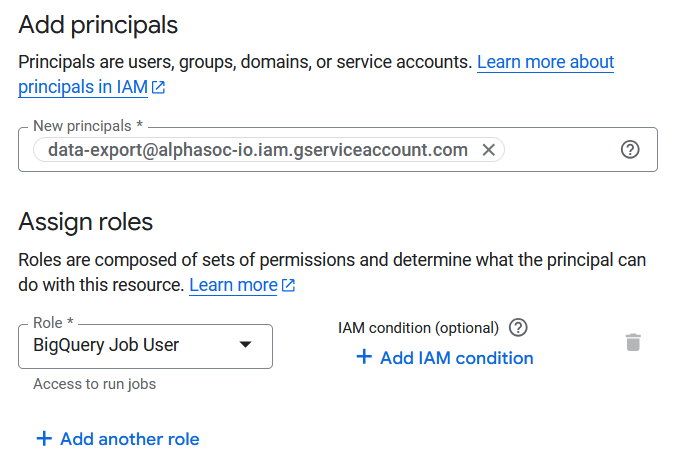Remove the data-export service account chip
This screenshot has height=472, width=681.
[489, 150]
